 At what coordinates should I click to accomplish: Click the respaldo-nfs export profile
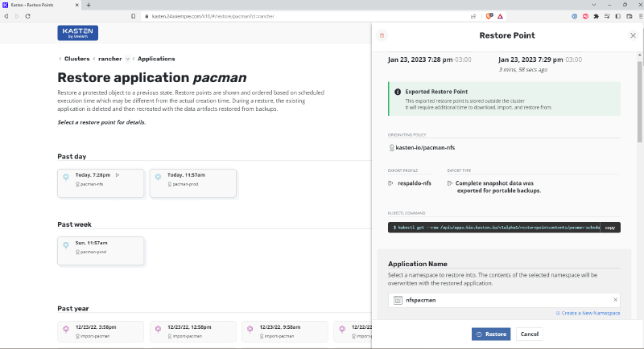click(x=415, y=183)
